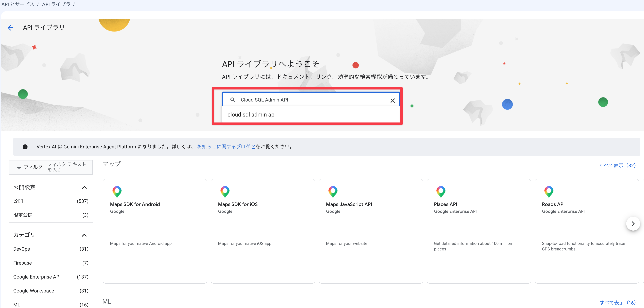The image size is (644, 308).
Task: Go back using the blue back arrow
Action: click(x=10, y=28)
